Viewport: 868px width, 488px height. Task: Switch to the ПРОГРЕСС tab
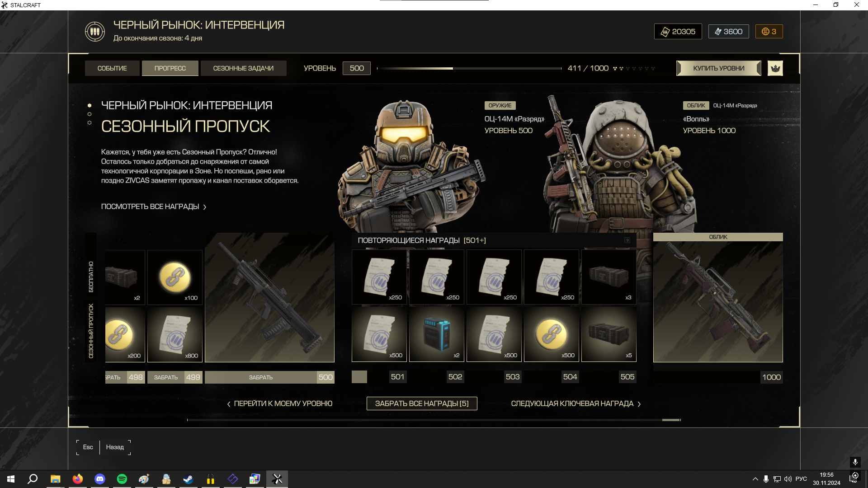click(x=170, y=68)
